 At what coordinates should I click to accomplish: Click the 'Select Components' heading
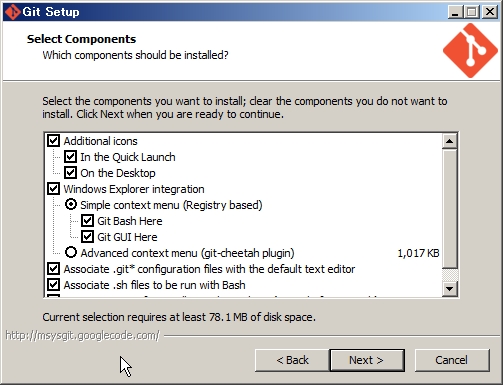tap(81, 39)
